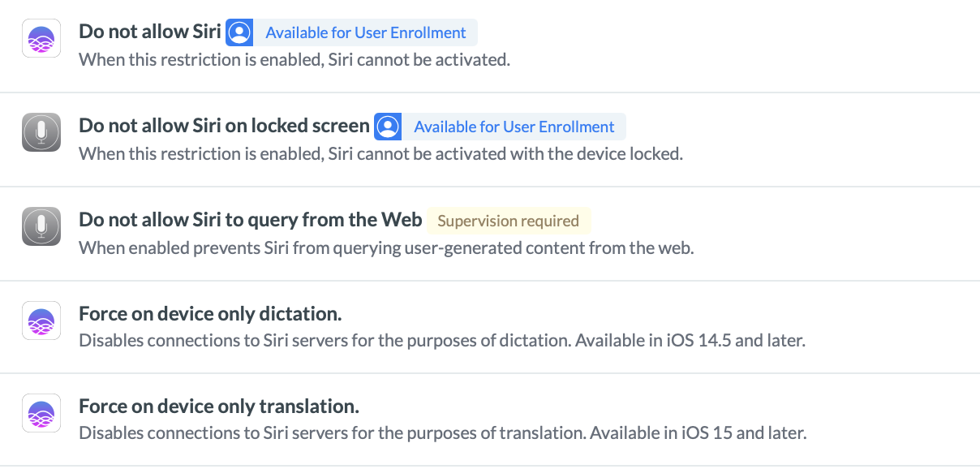Click the "Siri cannot be activated." description text
The height and width of the screenshot is (469, 980).
[x=294, y=60]
